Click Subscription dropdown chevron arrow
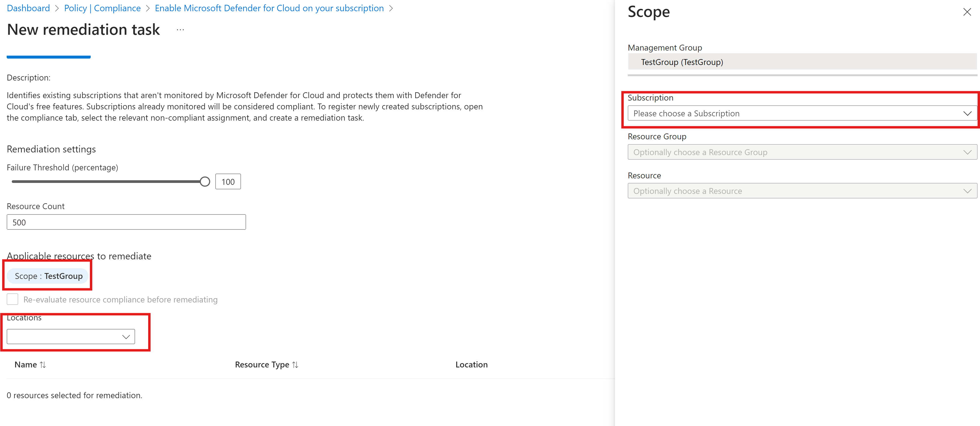This screenshot has height=426, width=980. pyautogui.click(x=967, y=113)
